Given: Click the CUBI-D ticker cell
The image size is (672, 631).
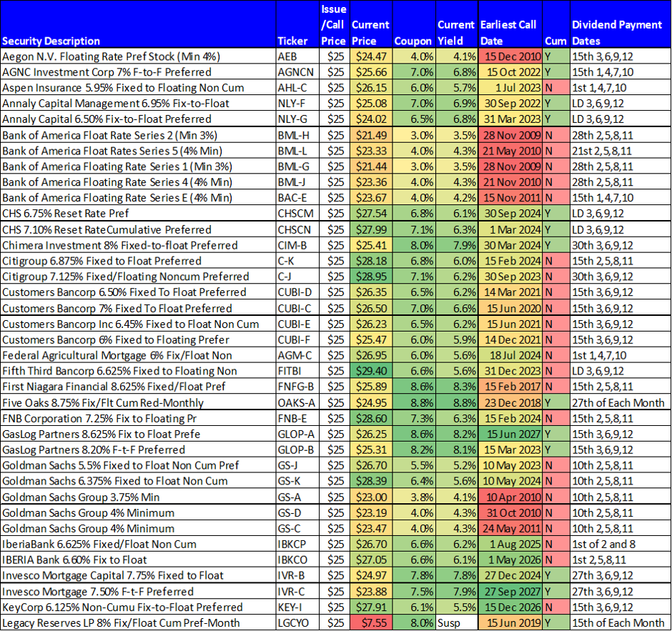Looking at the screenshot, I should pos(297,292).
